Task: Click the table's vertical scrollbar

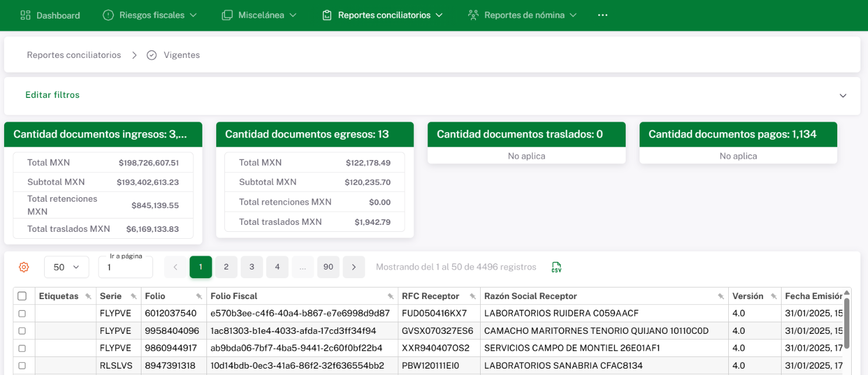Action: (x=847, y=322)
